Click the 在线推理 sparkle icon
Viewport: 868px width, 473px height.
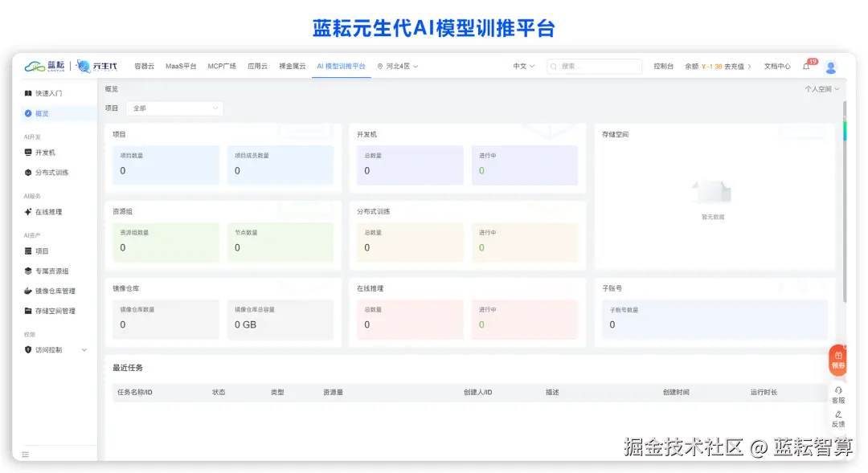[27, 212]
